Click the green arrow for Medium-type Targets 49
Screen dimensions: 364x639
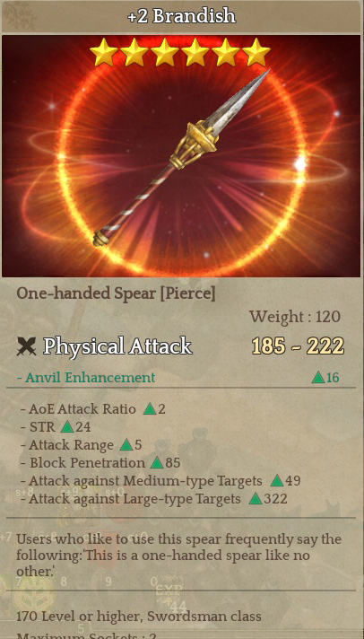[277, 480]
